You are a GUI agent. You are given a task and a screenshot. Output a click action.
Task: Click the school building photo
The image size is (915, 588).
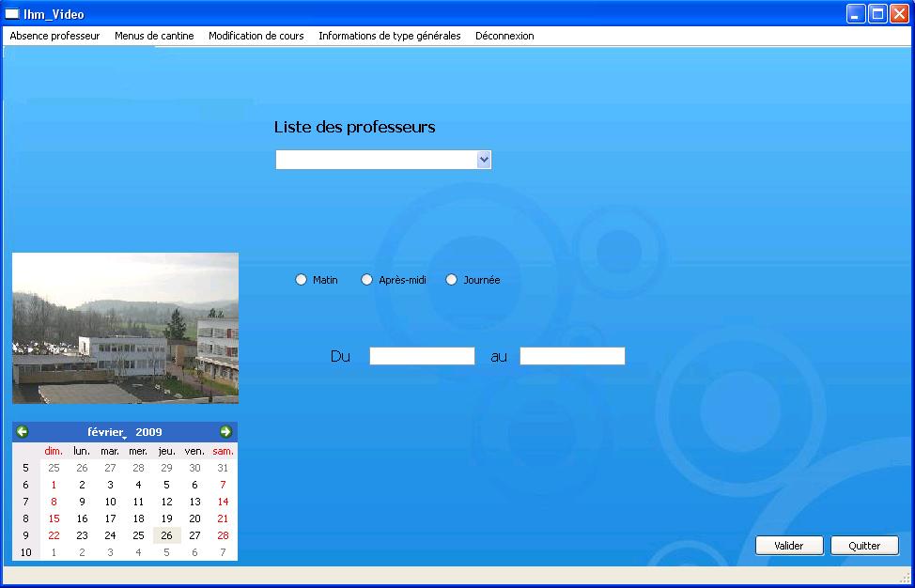[x=126, y=328]
